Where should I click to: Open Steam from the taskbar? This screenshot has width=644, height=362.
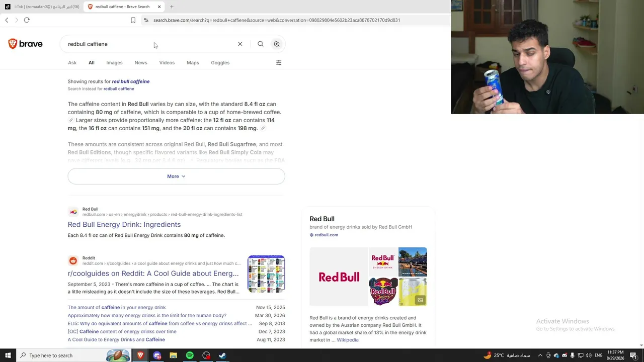[222, 355]
